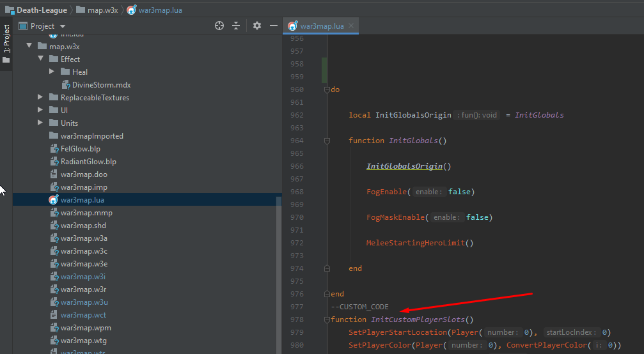Open the 1: Project side tool tab
Image resolution: width=644 pixels, height=354 pixels.
coord(6,39)
